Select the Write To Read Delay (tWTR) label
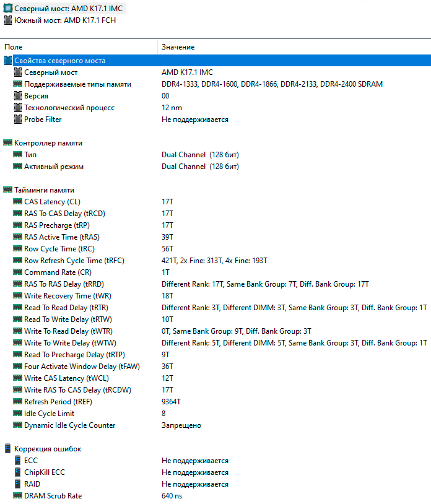Image resolution: width=431 pixels, height=504 pixels. (68, 331)
